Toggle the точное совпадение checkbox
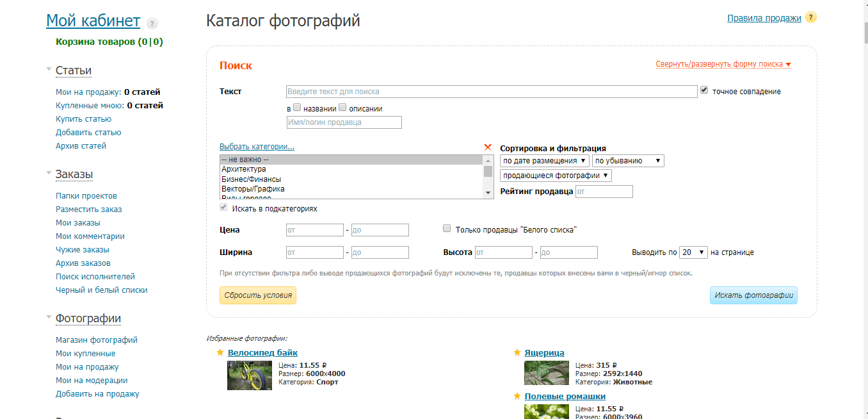The image size is (868, 419). tap(705, 90)
